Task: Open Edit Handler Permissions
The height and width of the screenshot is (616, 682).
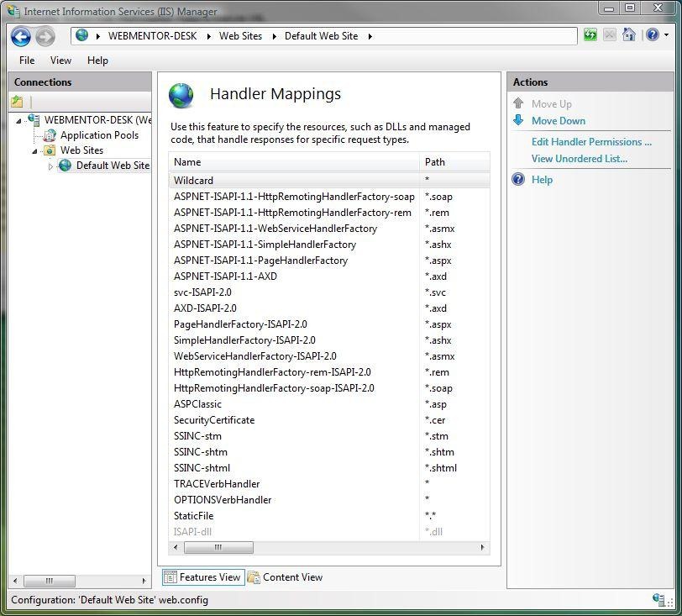Action: point(591,142)
